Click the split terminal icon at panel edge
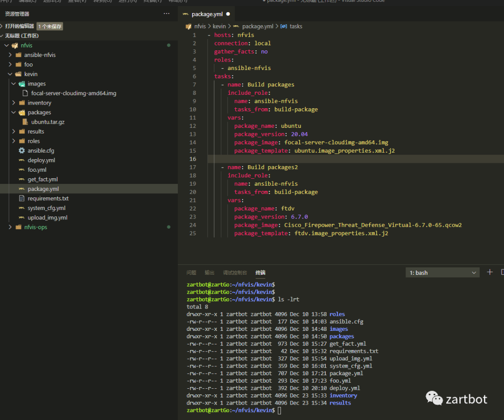The image size is (504, 420). coord(502,272)
